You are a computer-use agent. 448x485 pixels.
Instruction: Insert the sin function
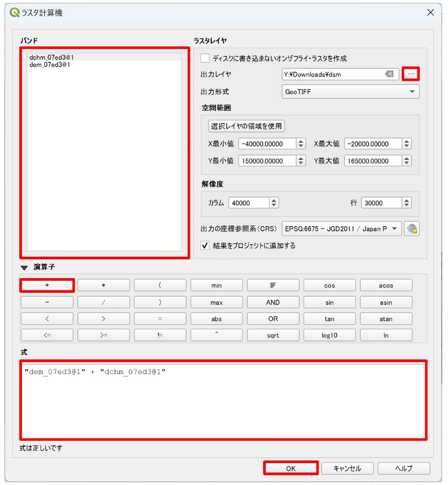tap(329, 302)
